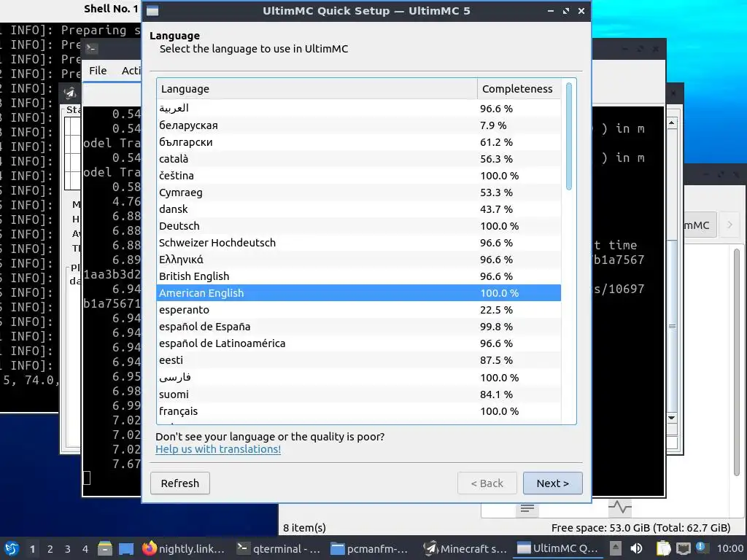Click the UltimMC Quick Setup taskbar entry
This screenshot has height=560, width=747.
click(x=558, y=548)
